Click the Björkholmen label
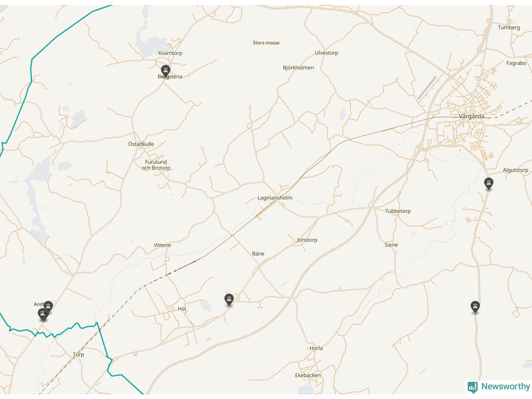This screenshot has height=399, width=532. [x=298, y=68]
